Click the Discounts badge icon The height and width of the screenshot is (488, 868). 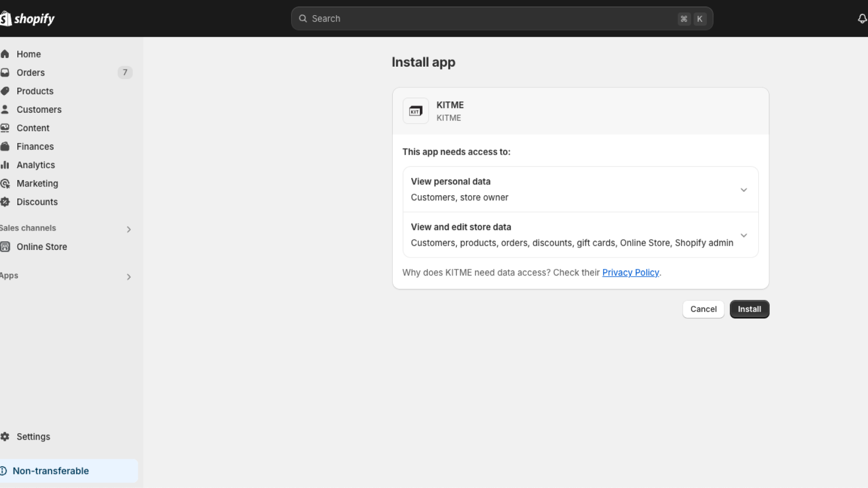click(5, 202)
